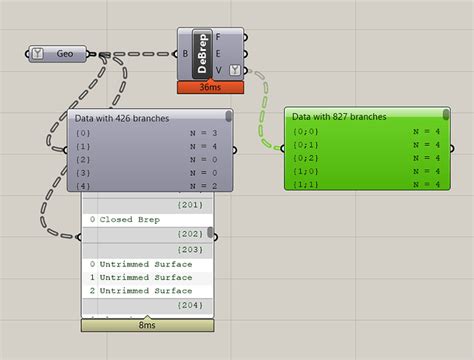Click branch {0;2} row in green panel

(367, 158)
